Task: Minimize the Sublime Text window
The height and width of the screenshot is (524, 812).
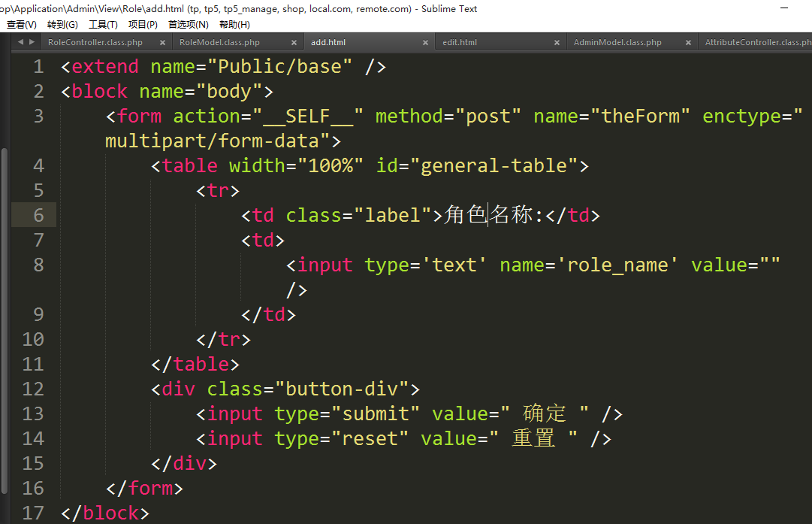Action: pyautogui.click(x=784, y=8)
